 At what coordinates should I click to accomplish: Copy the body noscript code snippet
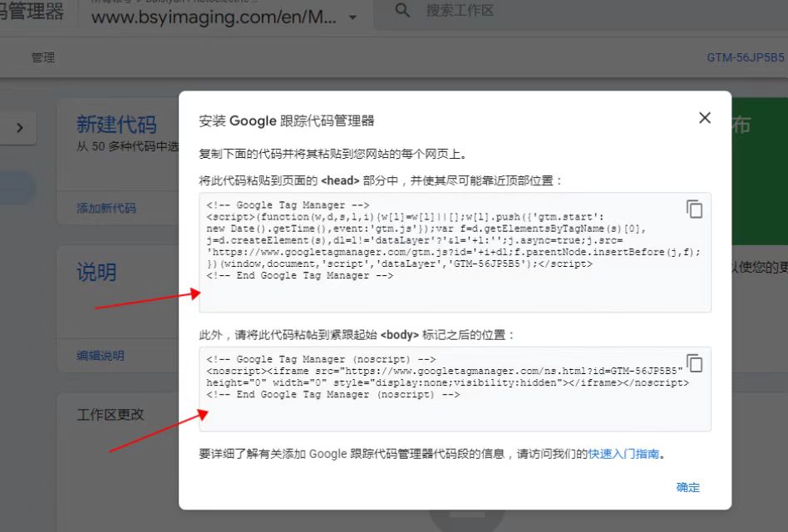(x=694, y=364)
